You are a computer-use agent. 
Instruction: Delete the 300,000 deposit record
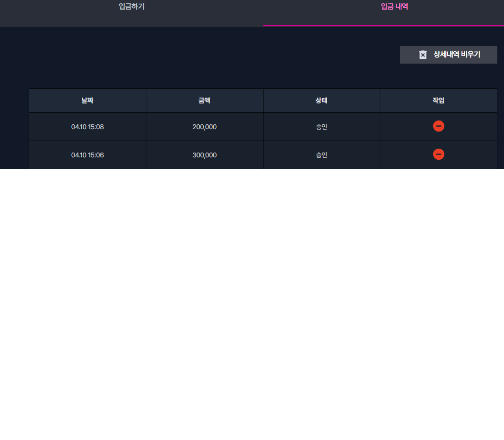click(x=438, y=154)
